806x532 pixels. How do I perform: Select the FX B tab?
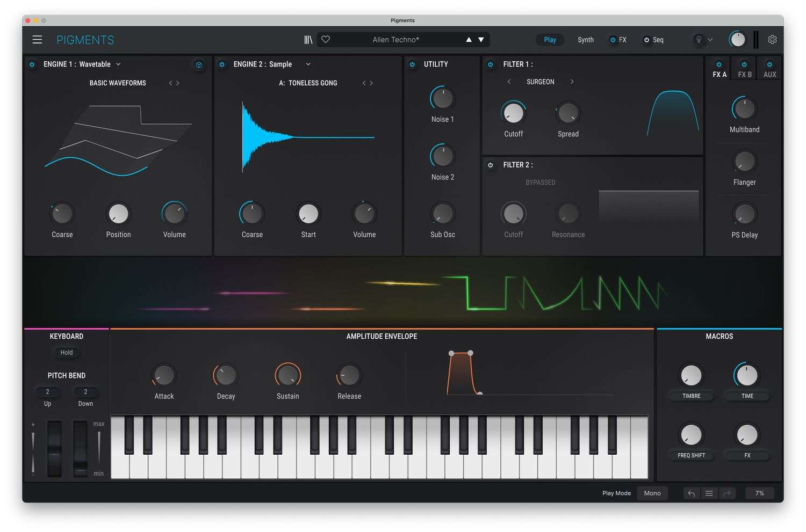click(x=745, y=75)
